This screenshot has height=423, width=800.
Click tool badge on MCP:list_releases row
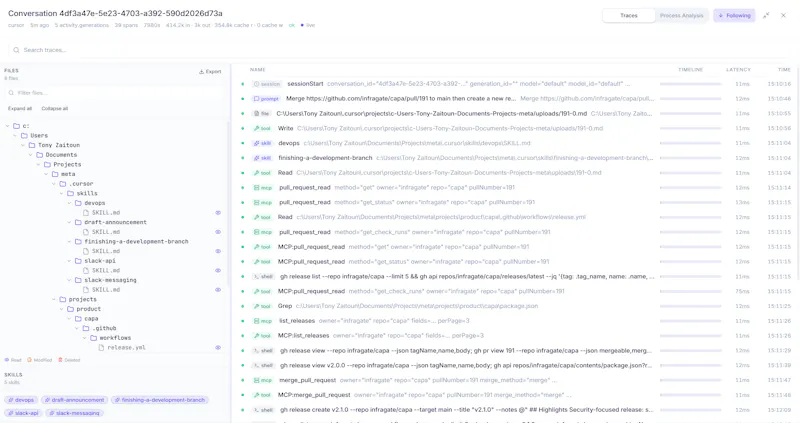pos(262,336)
